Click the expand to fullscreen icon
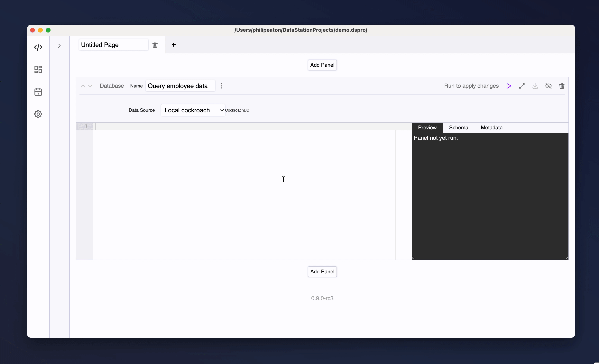This screenshot has height=364, width=599. pyautogui.click(x=522, y=86)
